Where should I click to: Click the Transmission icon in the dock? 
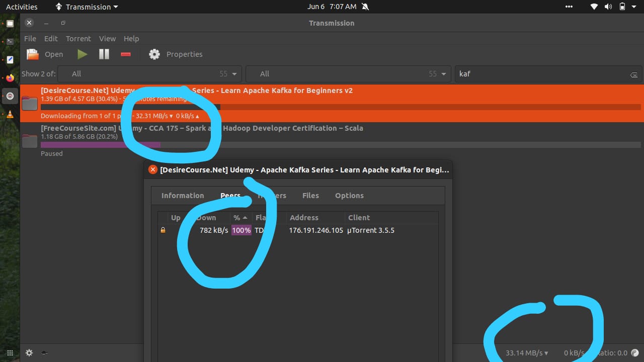tap(10, 96)
